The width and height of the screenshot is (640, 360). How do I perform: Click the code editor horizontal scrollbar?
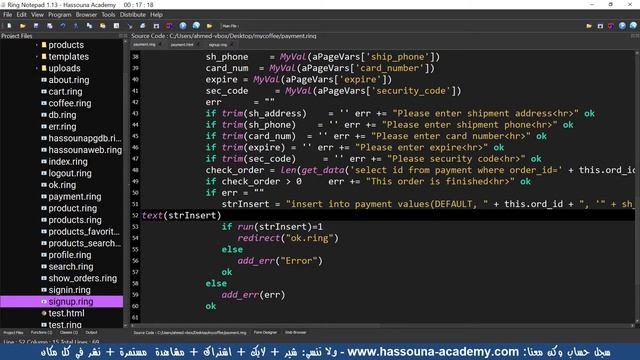(x=382, y=326)
